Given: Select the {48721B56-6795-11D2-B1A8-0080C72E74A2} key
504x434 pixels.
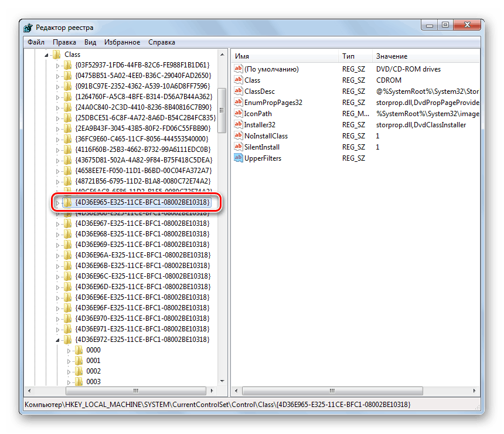Looking at the screenshot, I should coord(143,181).
